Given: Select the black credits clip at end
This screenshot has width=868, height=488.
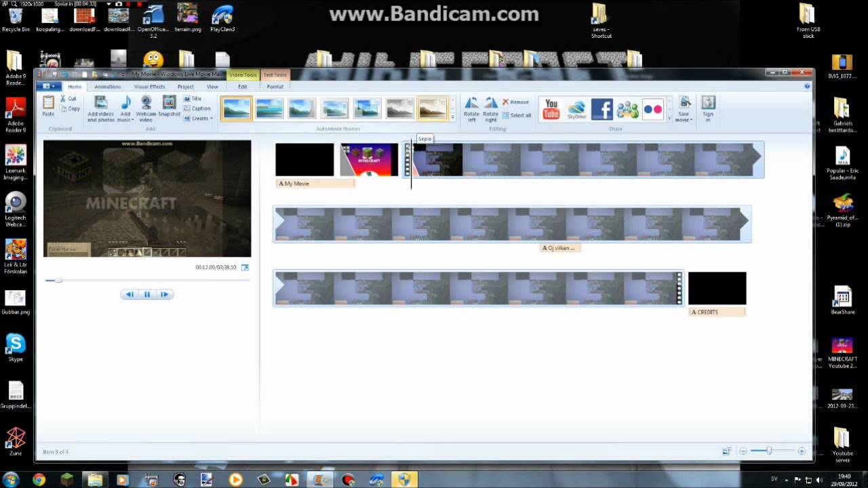Looking at the screenshot, I should coord(717,289).
